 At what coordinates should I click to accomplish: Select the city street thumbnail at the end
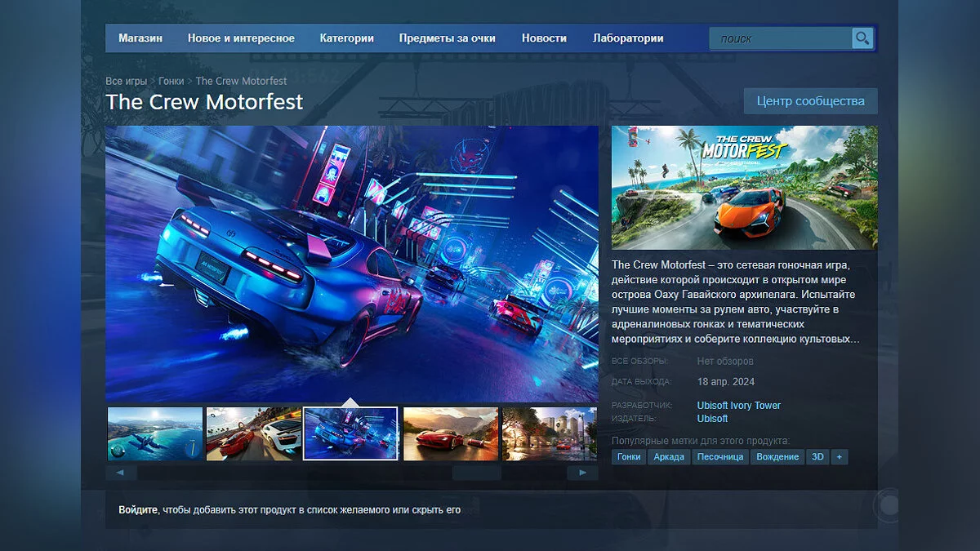click(550, 433)
